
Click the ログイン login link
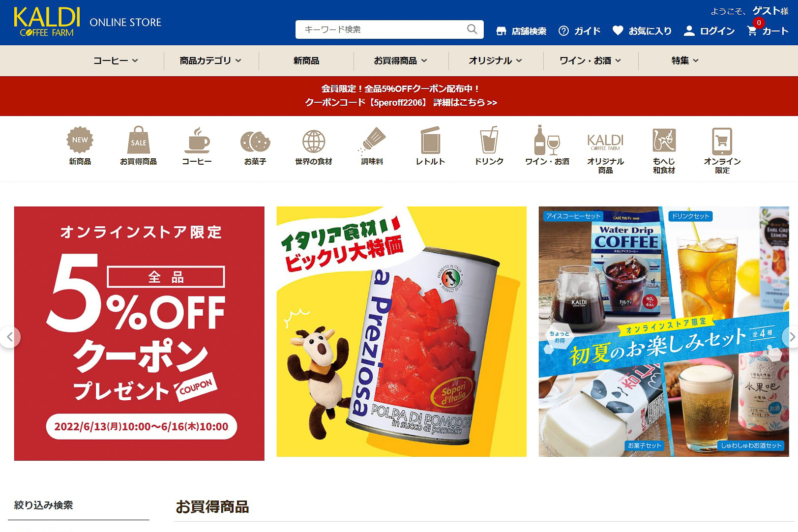click(x=709, y=30)
